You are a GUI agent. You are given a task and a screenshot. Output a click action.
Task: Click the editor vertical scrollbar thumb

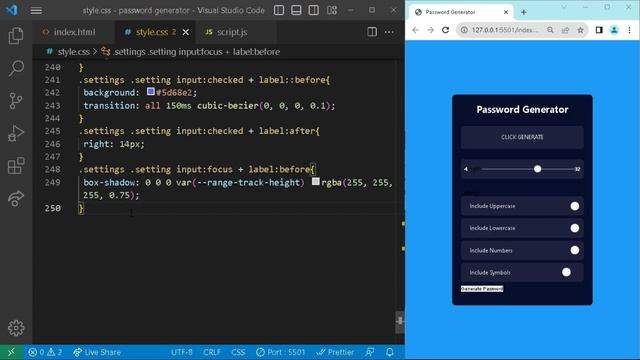(400, 322)
